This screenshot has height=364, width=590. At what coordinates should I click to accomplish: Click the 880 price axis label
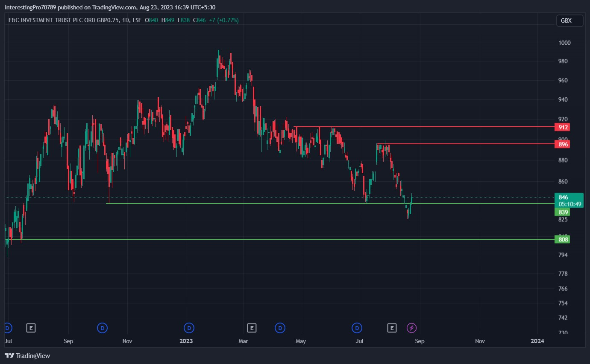pos(563,160)
